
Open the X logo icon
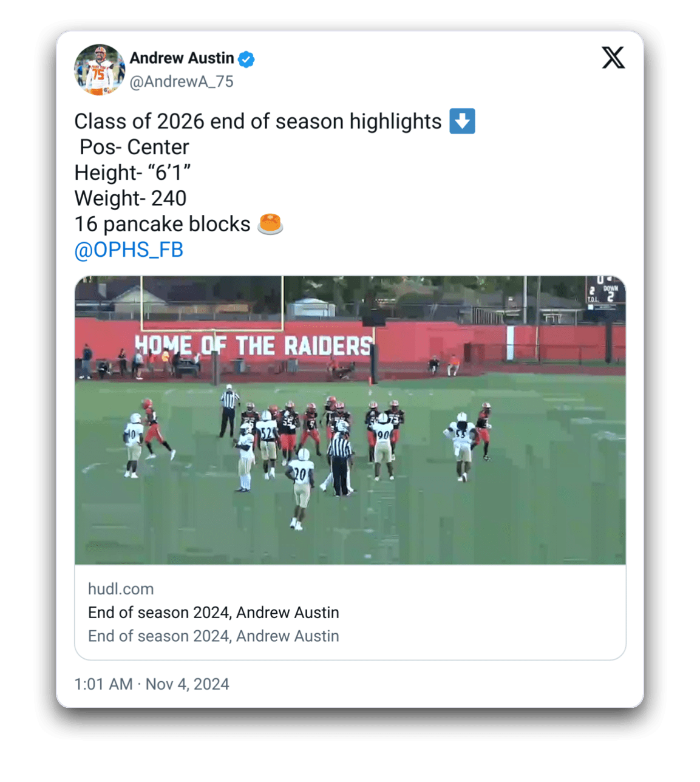tap(613, 58)
